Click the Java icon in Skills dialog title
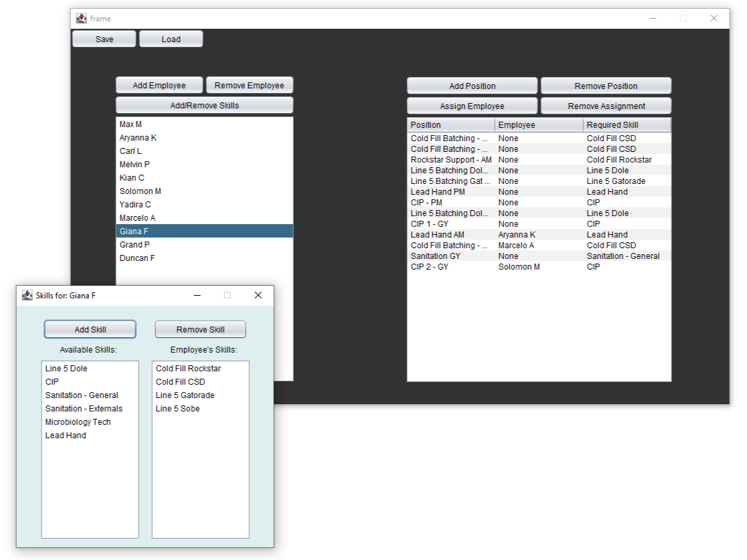 point(27,295)
